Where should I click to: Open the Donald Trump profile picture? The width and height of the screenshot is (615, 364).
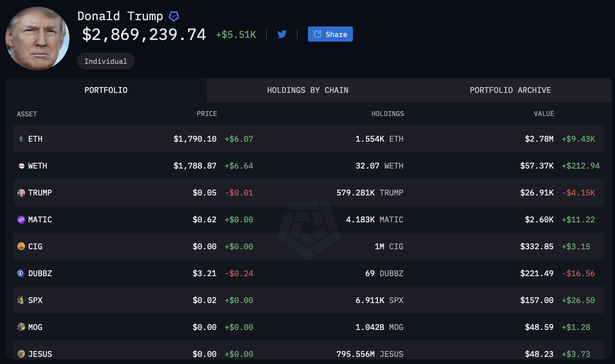pyautogui.click(x=37, y=38)
